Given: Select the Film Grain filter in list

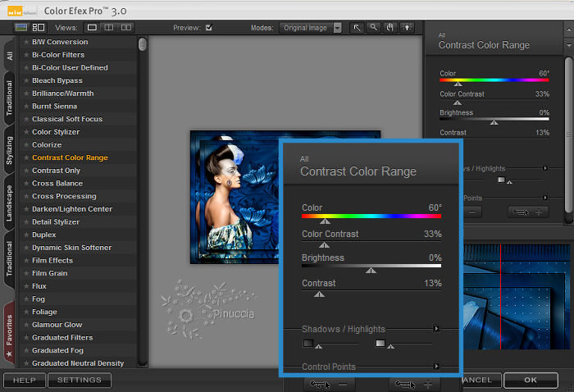Looking at the screenshot, I should click(x=52, y=273).
